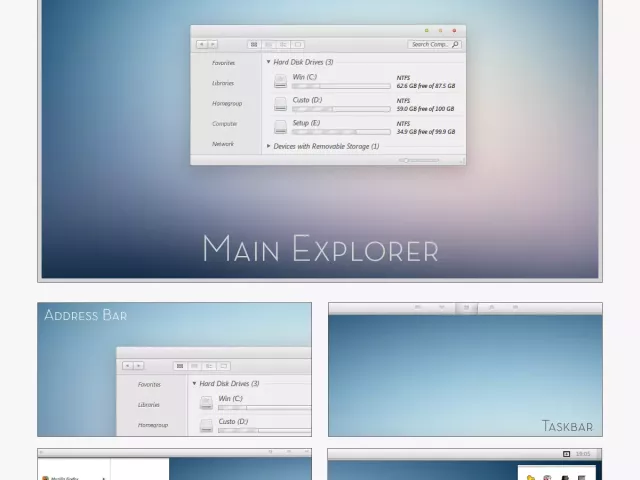The height and width of the screenshot is (480, 640).
Task: Select the grid view icon in Main Explorer toolbar
Action: point(254,44)
